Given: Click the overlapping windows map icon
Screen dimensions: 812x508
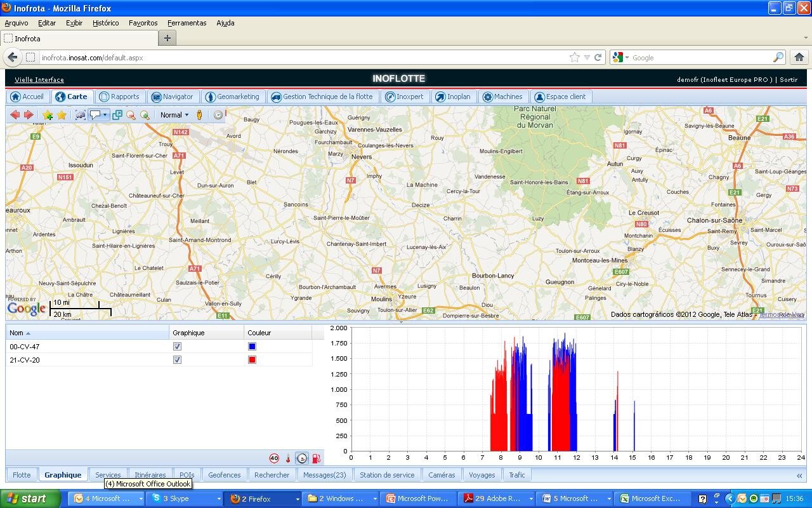Looking at the screenshot, I should click(117, 115).
